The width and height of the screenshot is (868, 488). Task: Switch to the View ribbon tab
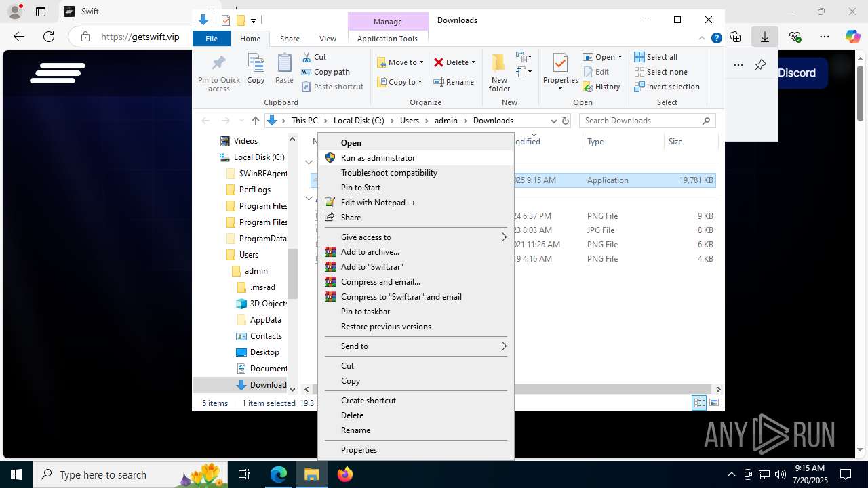pos(328,39)
